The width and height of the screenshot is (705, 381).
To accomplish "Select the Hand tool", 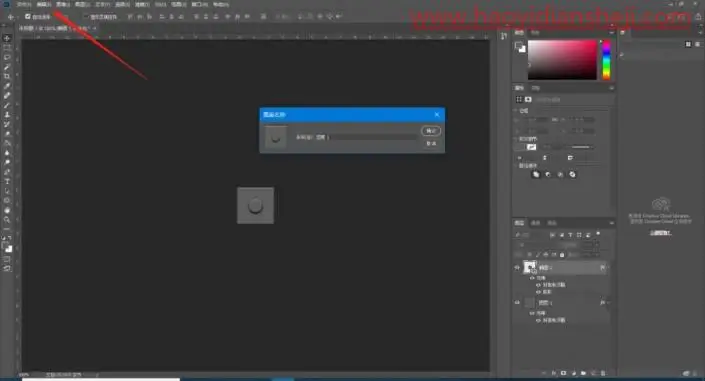I will [x=7, y=210].
